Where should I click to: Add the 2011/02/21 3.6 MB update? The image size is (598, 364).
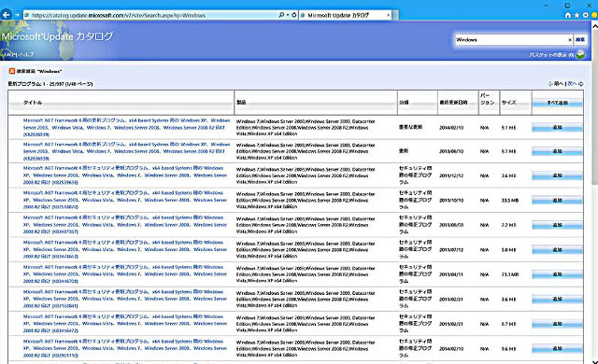557,299
